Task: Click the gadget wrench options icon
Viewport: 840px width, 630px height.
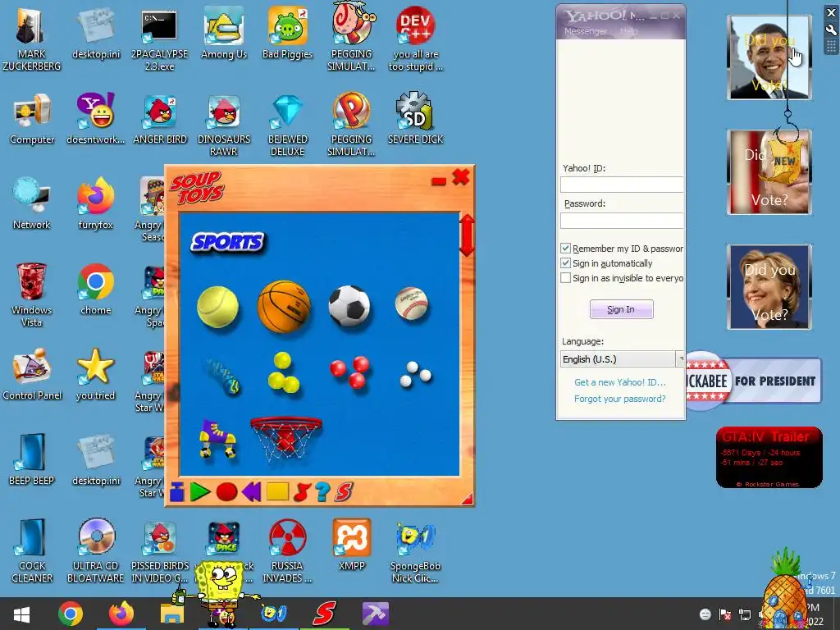Action: (831, 30)
